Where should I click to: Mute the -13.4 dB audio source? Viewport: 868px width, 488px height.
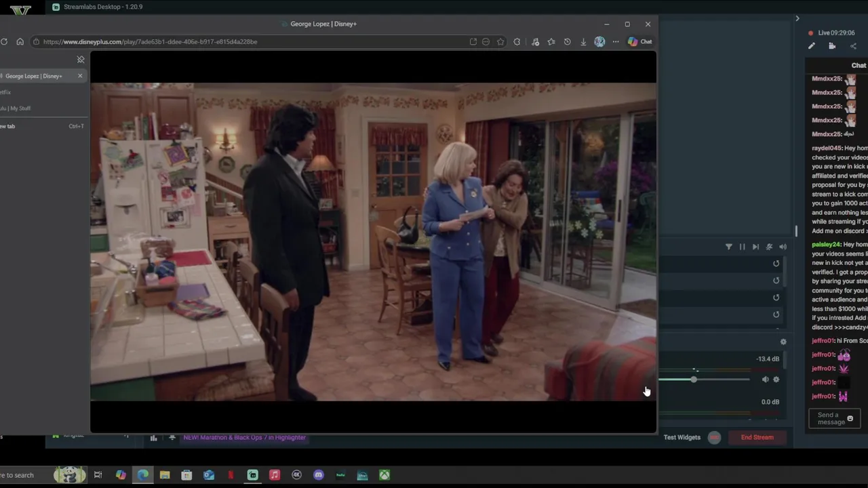click(765, 380)
